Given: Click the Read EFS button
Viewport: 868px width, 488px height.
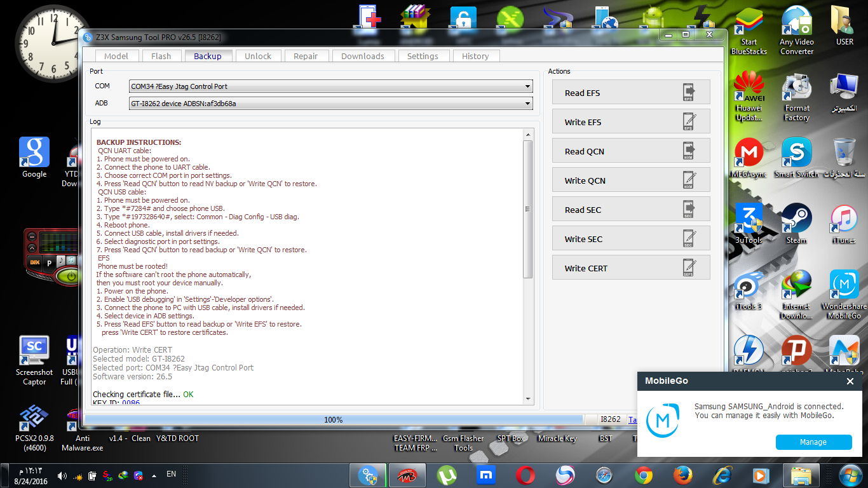Looking at the screenshot, I should pyautogui.click(x=631, y=92).
